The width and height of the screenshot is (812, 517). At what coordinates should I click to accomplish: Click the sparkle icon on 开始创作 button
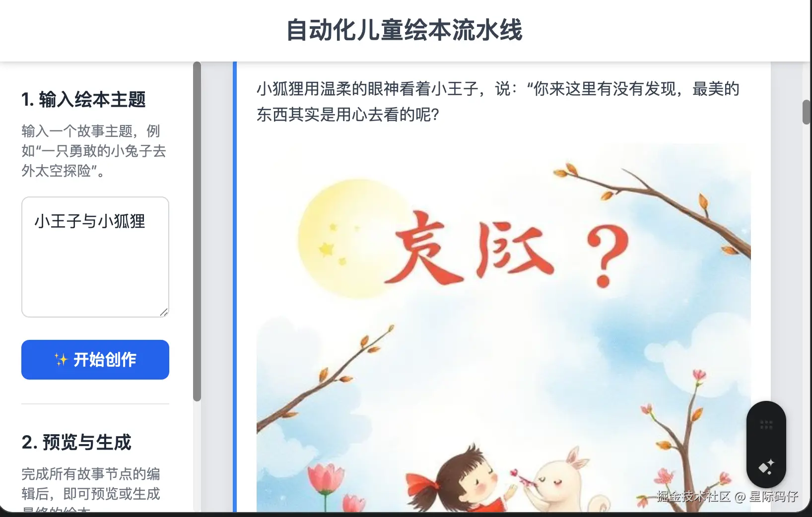tap(61, 360)
